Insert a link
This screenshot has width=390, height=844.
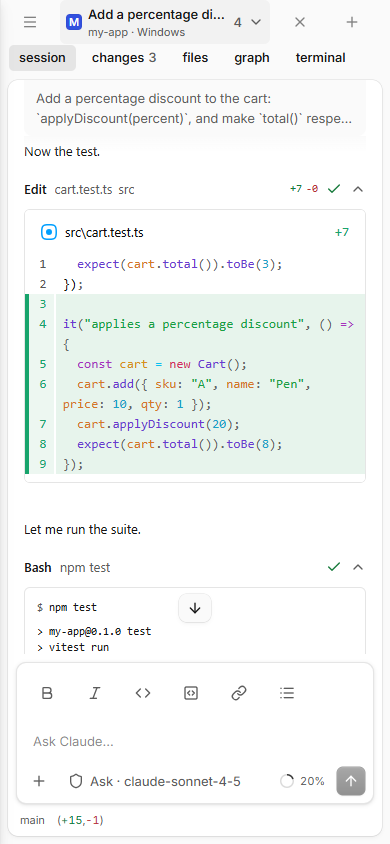[239, 693]
